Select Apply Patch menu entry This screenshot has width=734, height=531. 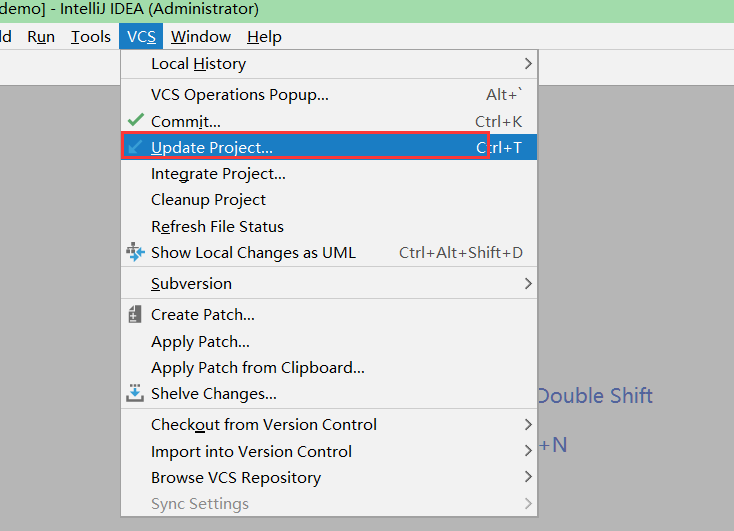[x=329, y=341]
